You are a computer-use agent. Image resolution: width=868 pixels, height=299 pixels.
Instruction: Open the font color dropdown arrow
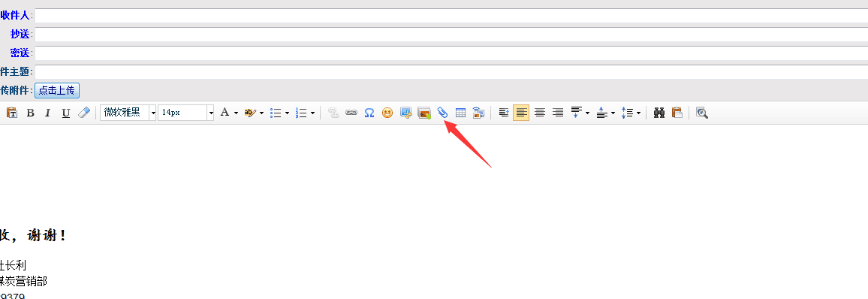click(236, 113)
